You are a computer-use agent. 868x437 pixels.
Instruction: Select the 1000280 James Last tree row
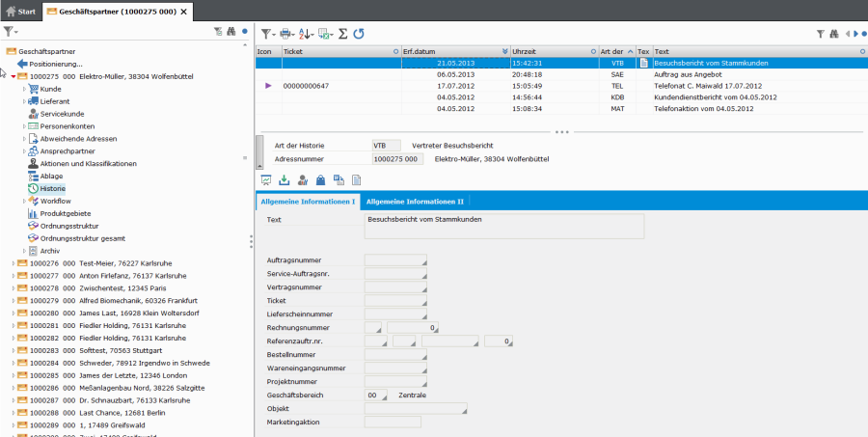[113, 314]
